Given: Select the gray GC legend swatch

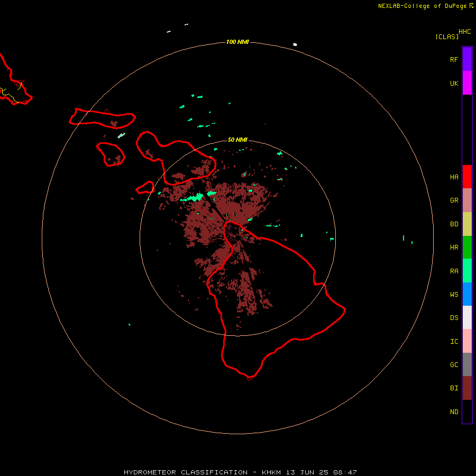Looking at the screenshot, I should (x=467, y=364).
